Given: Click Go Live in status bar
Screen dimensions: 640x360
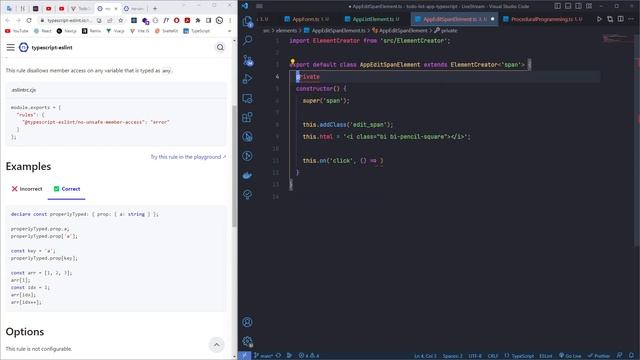Looking at the screenshot, I should pos(570,356).
